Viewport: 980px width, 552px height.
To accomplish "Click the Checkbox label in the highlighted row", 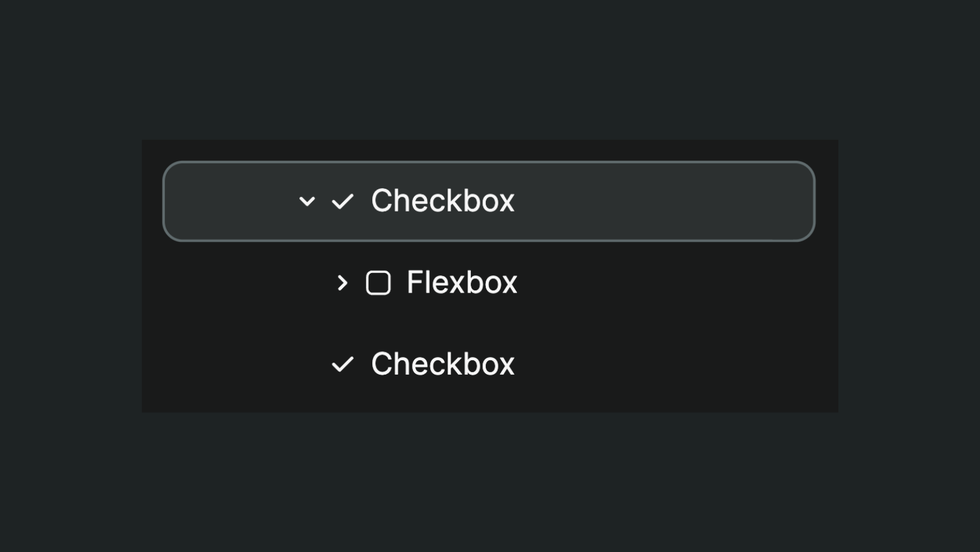I will coord(442,201).
